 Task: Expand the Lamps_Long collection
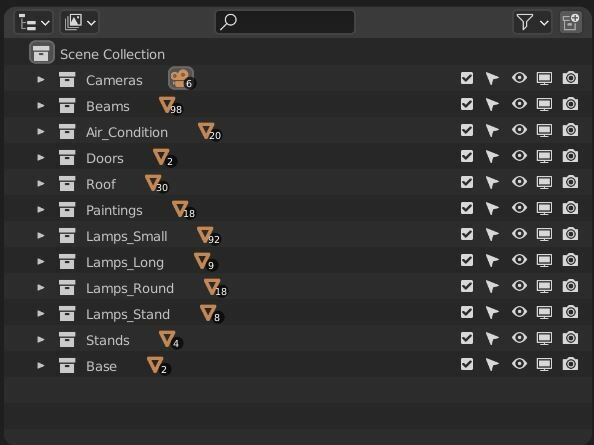point(41,262)
